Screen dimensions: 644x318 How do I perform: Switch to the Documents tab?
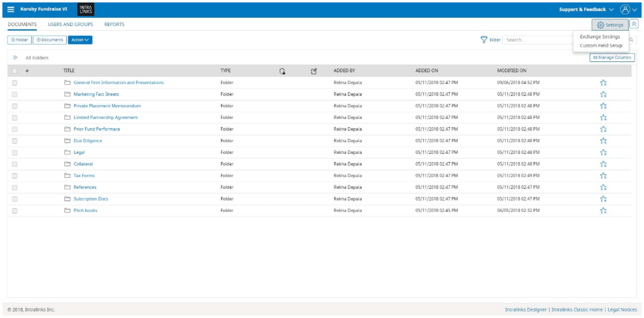(22, 24)
